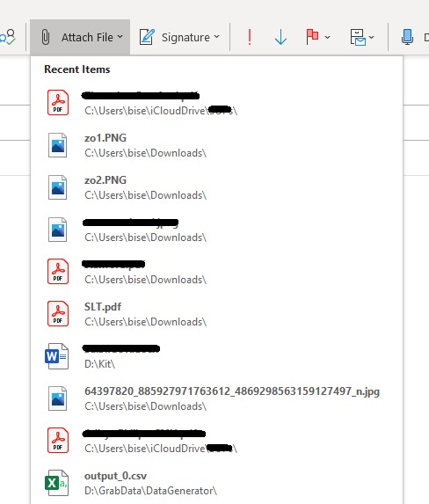Click the red Follow Up flag icon
This screenshot has width=429, height=504.
(x=312, y=37)
